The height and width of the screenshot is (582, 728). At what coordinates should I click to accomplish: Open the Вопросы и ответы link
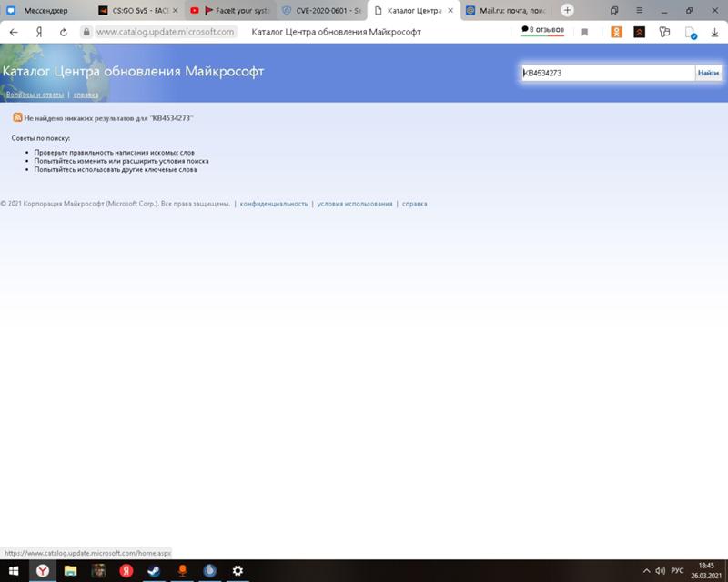[x=35, y=95]
